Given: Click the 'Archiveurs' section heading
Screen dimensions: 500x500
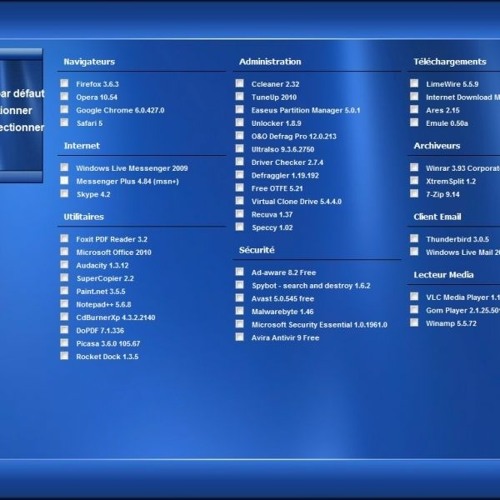Looking at the screenshot, I should [x=437, y=146].
